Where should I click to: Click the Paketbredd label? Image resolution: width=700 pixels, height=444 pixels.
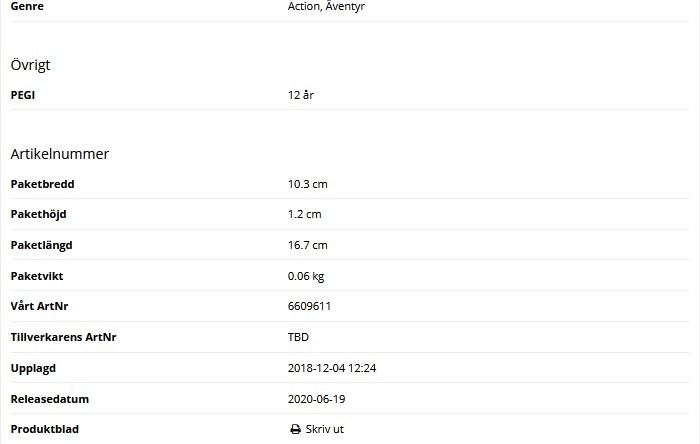coord(42,184)
